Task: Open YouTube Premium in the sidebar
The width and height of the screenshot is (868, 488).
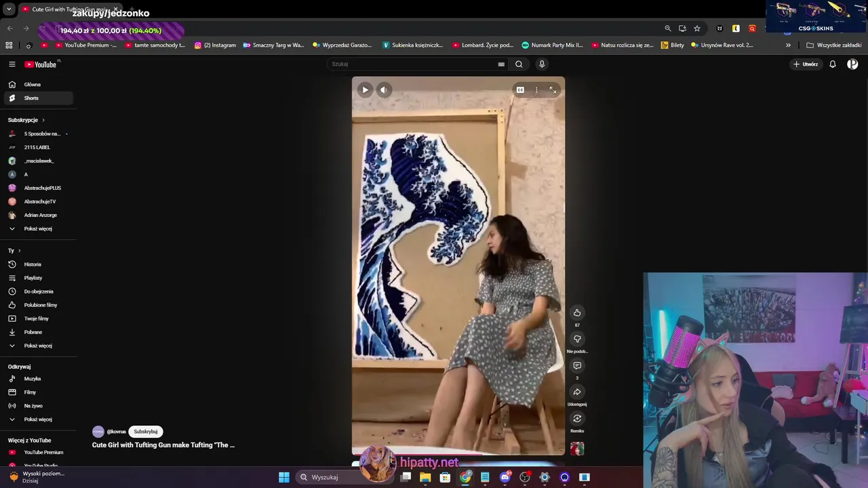Action: 39,452
